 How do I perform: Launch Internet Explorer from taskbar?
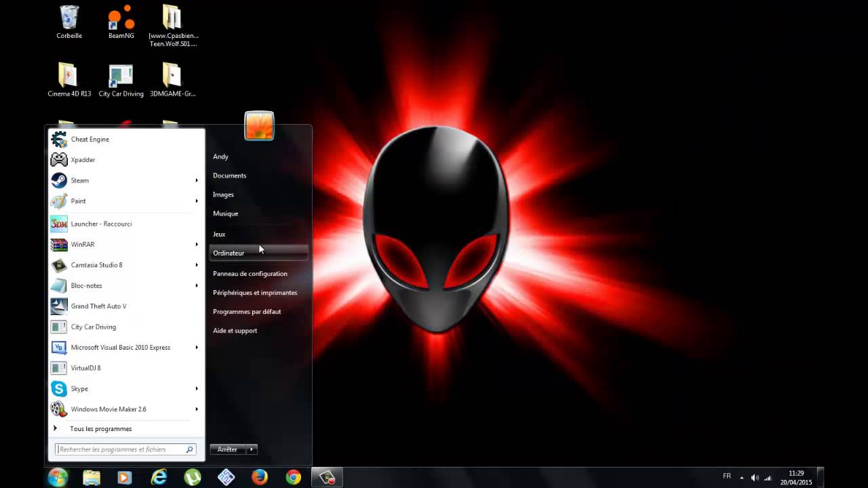click(x=159, y=477)
